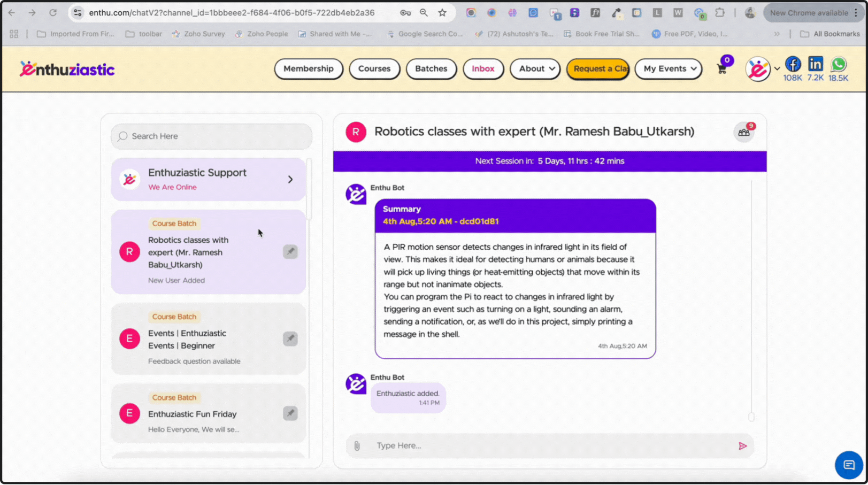Click the shopping cart icon

pyautogui.click(x=721, y=70)
